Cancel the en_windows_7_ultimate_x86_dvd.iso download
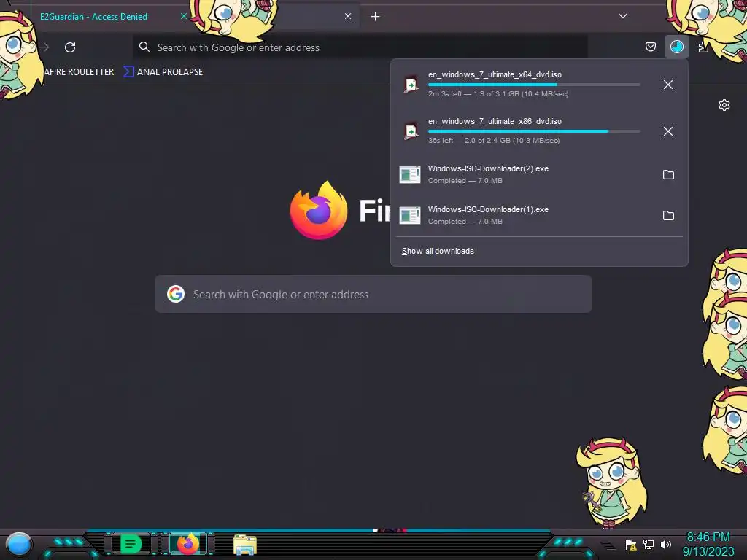This screenshot has height=560, width=747. [668, 131]
